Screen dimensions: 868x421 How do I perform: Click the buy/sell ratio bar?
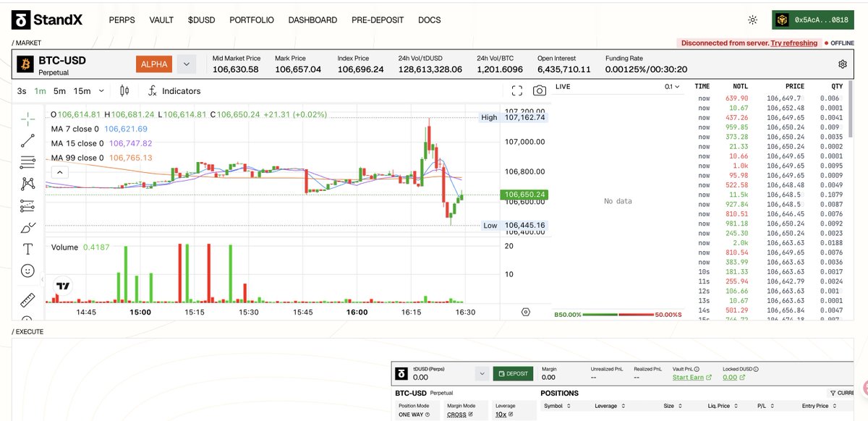(x=618, y=315)
